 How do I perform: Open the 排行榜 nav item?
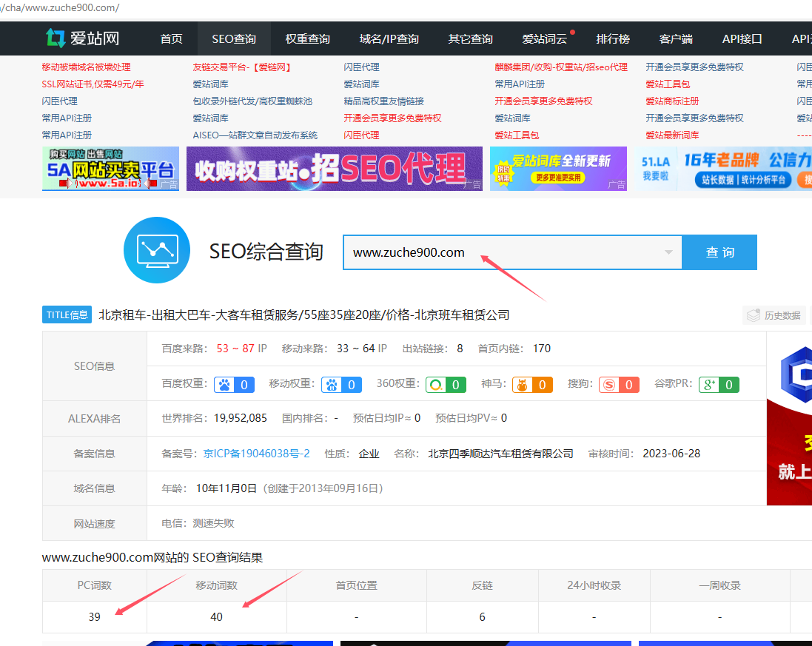point(613,38)
